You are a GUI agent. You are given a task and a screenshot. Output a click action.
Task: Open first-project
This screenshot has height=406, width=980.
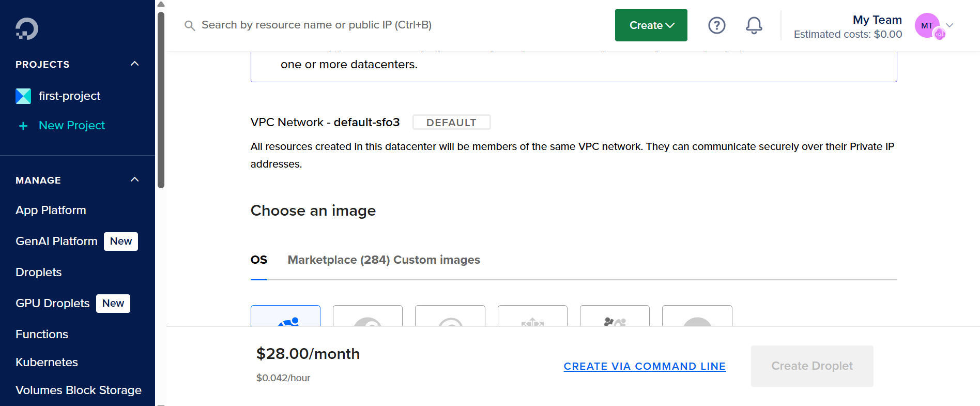pos(69,96)
